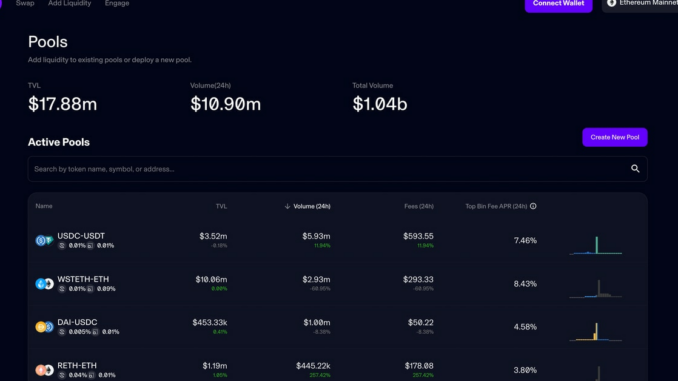This screenshot has width=678, height=381.
Task: Click the $293.33 fees value
Action: coord(418,279)
